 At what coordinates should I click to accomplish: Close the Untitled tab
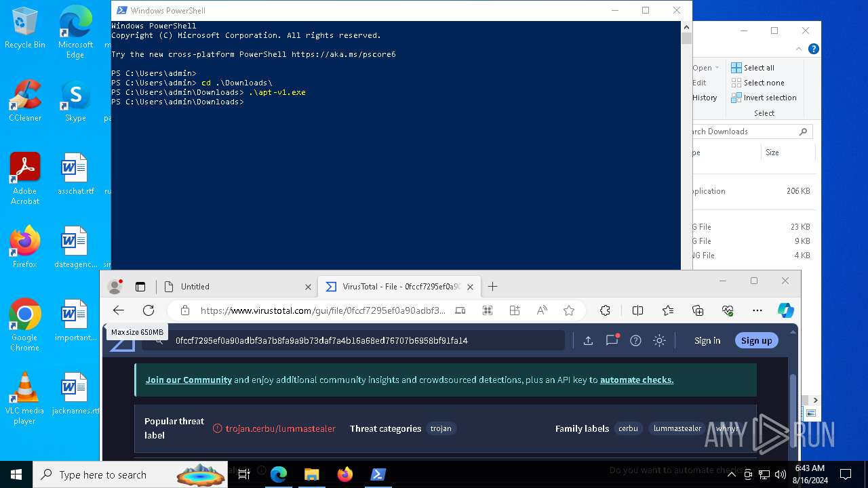point(308,287)
